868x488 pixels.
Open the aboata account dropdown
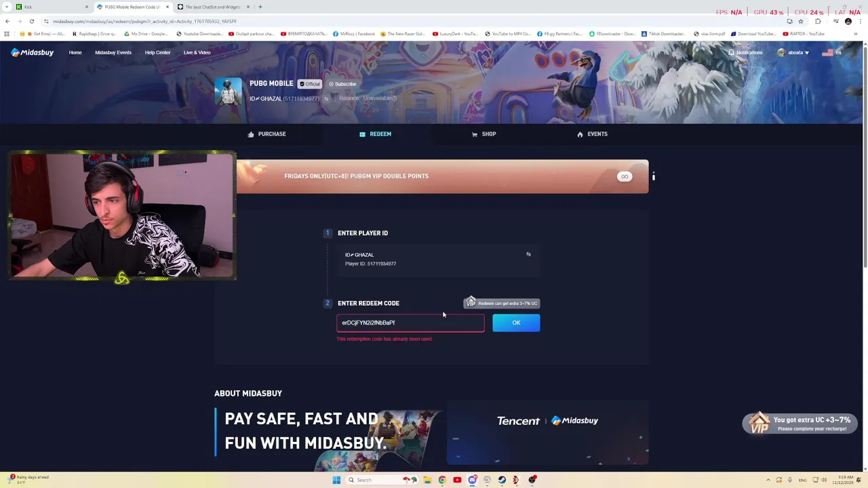pos(793,52)
